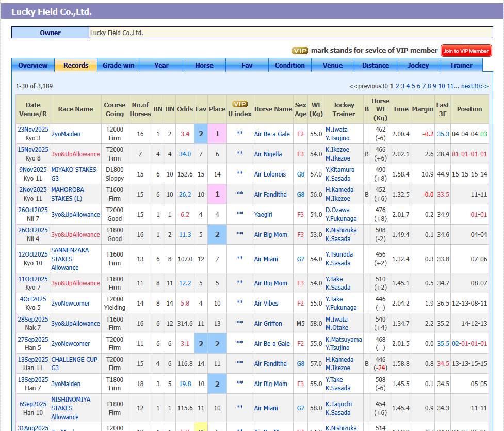The image size is (504, 431).
Task: Click the horse weight 540 (+4) cell
Action: 380,323
